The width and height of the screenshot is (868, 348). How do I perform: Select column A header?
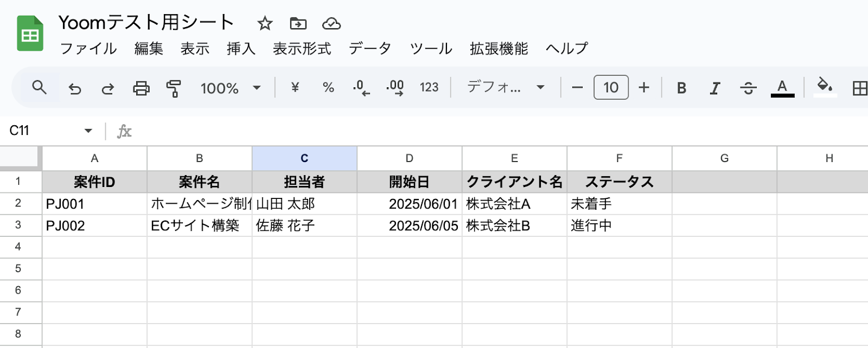[94, 158]
